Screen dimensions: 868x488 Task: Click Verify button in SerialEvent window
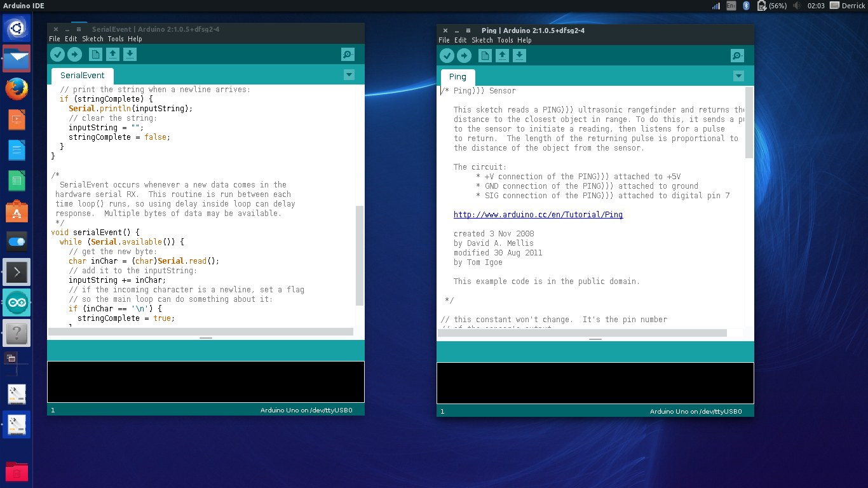pos(57,55)
